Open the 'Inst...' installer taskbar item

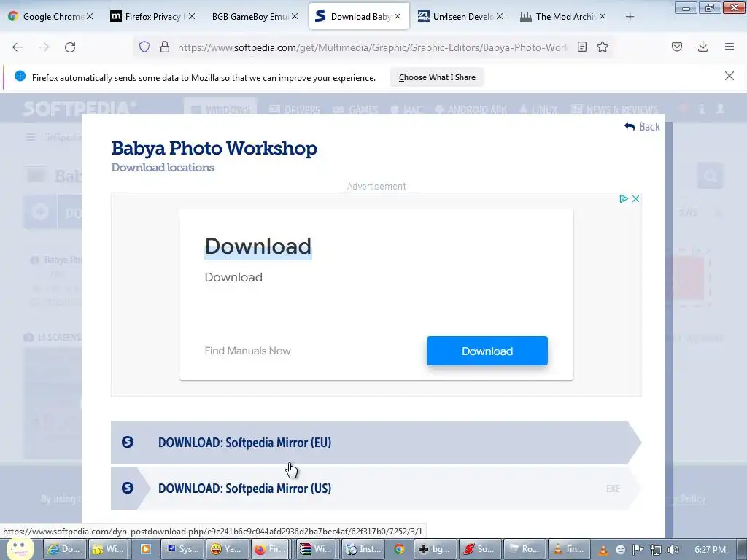point(363,549)
